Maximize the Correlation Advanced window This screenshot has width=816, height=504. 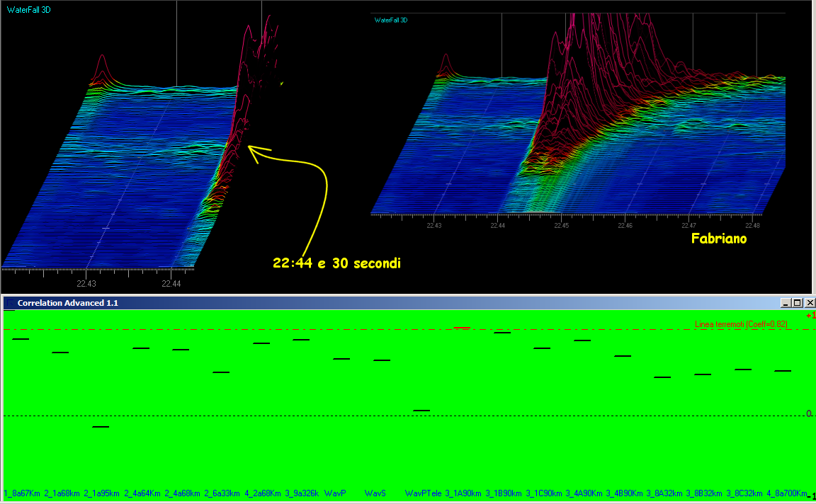click(x=796, y=302)
